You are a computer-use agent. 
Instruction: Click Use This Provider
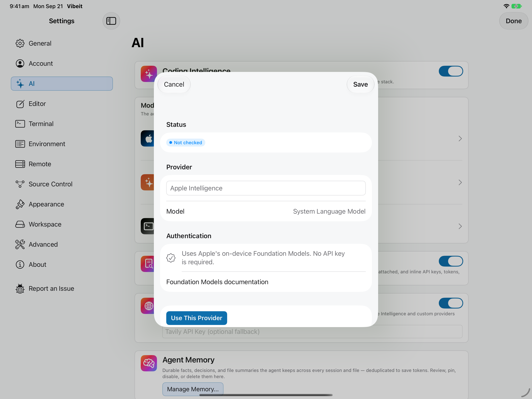196,318
